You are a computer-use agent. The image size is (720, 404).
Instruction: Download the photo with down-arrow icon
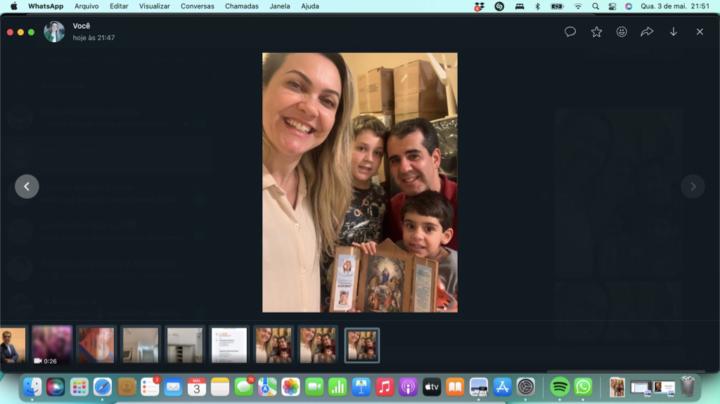click(x=673, y=32)
